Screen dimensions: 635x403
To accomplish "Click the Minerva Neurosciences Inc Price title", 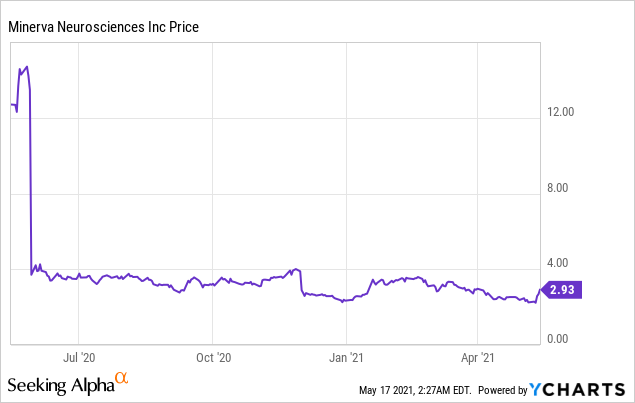I will [105, 27].
